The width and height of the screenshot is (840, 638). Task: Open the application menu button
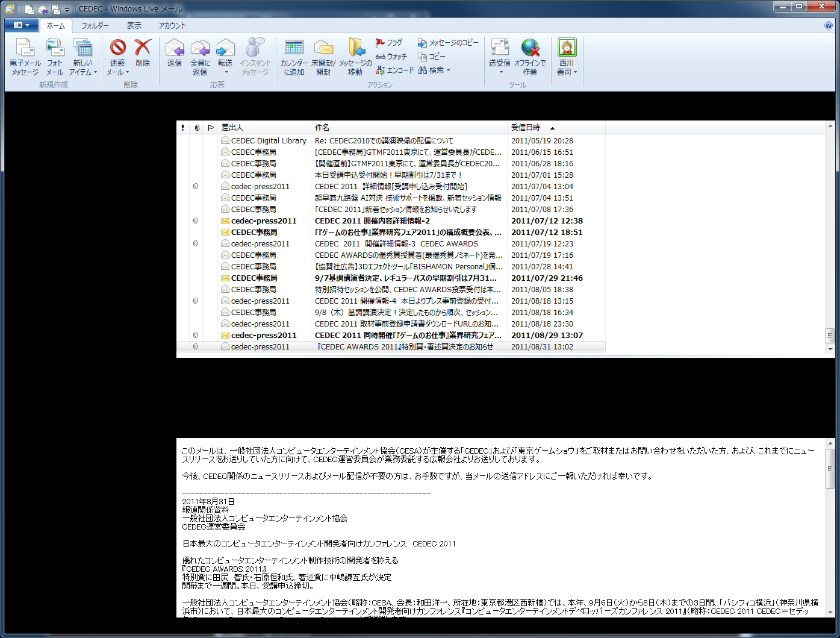(22, 25)
